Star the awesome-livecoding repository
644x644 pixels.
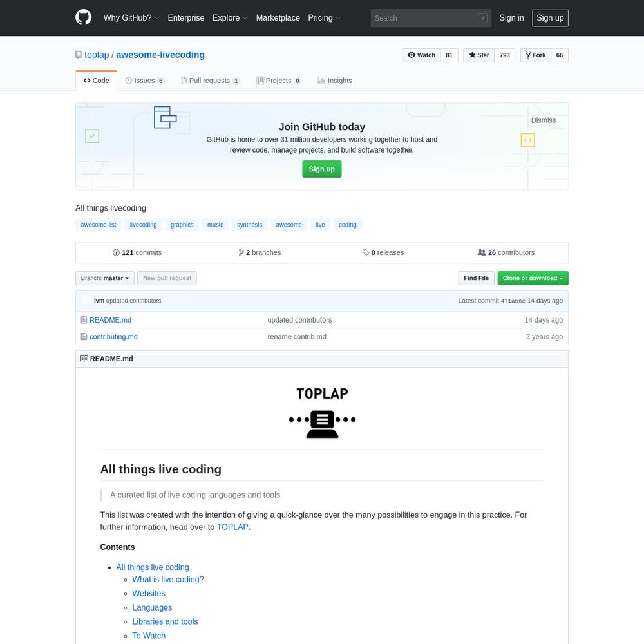tap(479, 55)
